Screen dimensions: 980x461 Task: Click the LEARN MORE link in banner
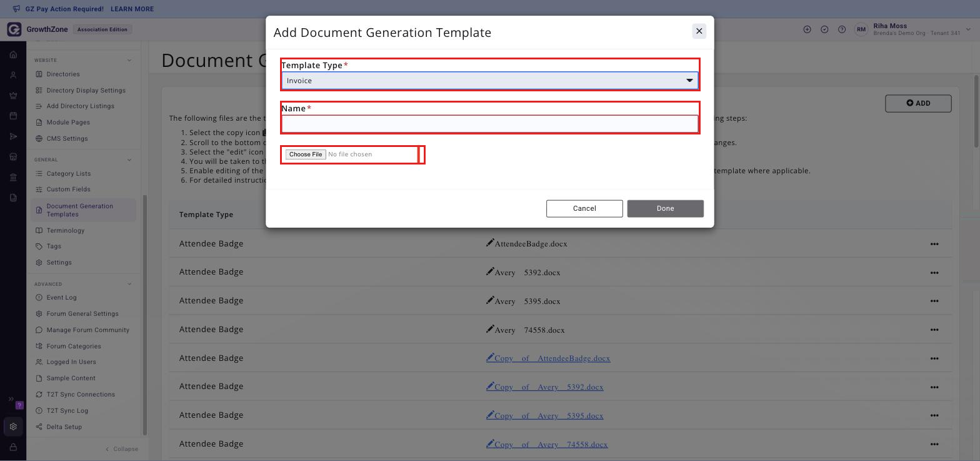tap(132, 9)
